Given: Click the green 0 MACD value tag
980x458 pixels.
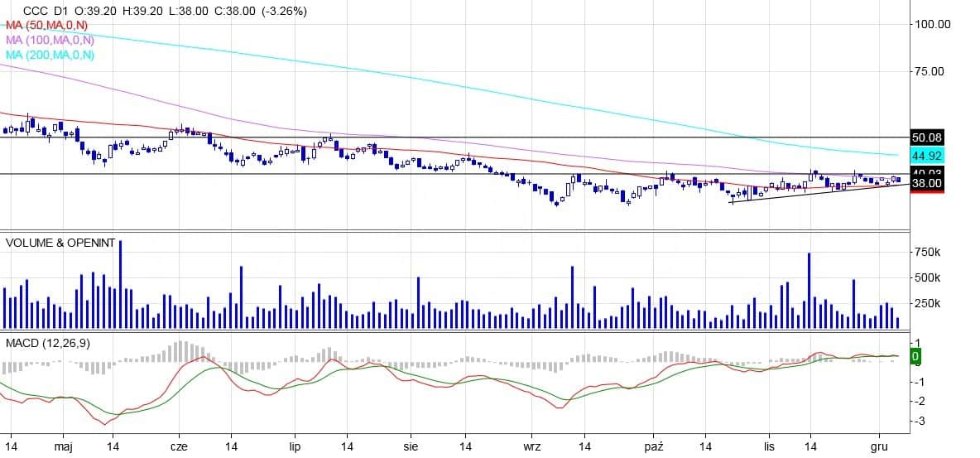Looking at the screenshot, I should point(915,356).
